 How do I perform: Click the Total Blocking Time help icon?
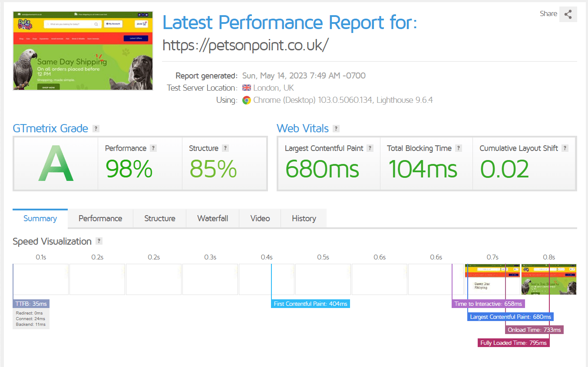pyautogui.click(x=459, y=148)
